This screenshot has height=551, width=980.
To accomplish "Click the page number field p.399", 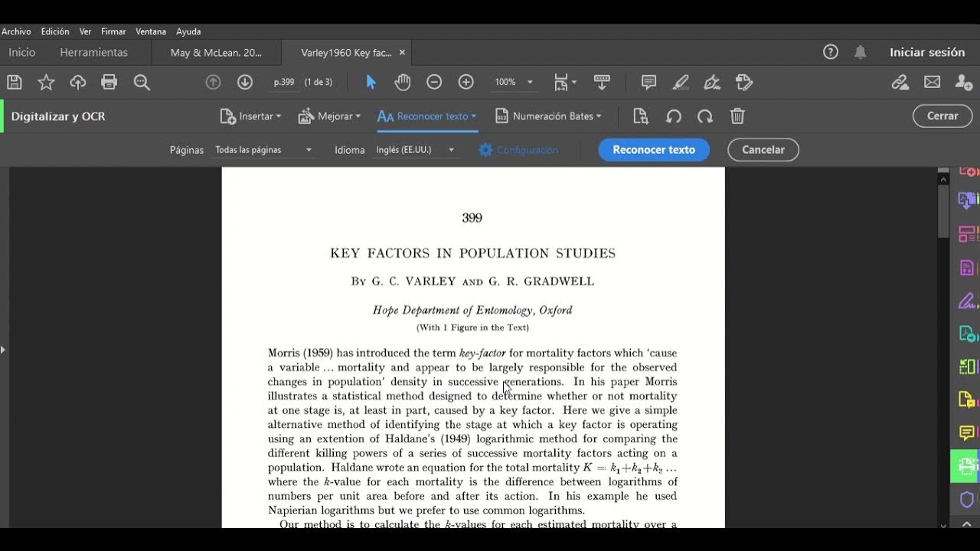I will point(284,82).
